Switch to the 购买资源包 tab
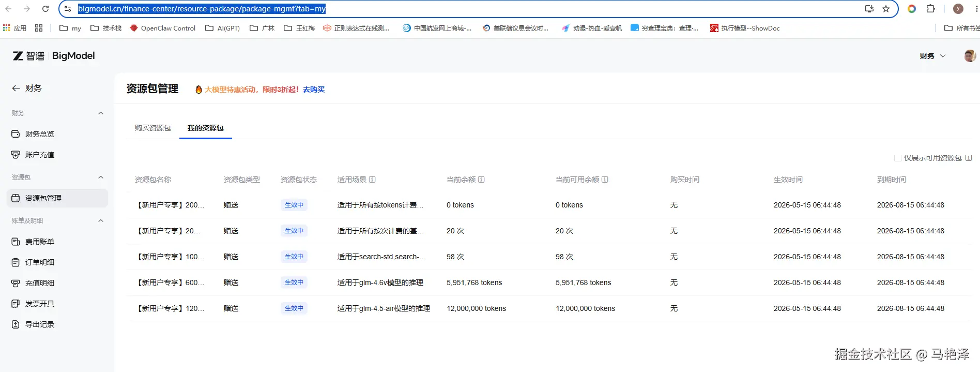This screenshot has height=372, width=980. tap(153, 128)
